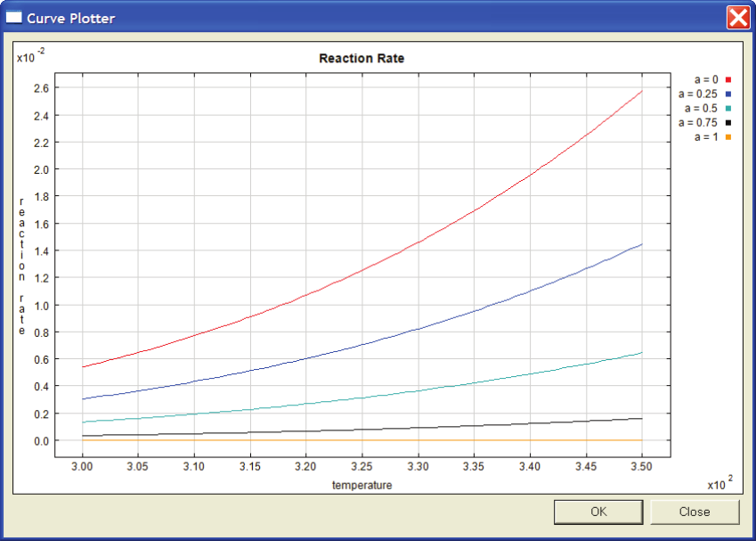The width and height of the screenshot is (756, 541).
Task: Click the Close button
Action: coord(695,512)
